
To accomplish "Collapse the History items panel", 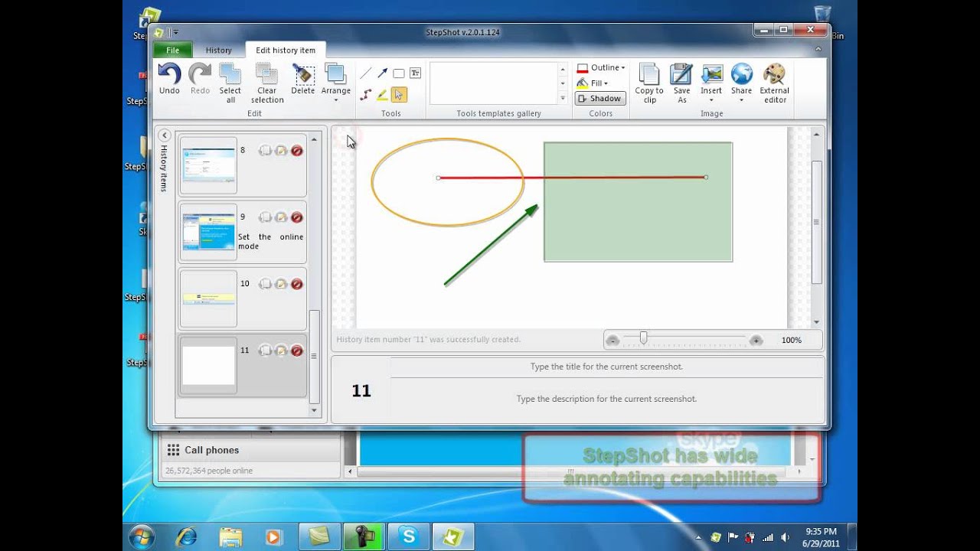I will click(x=164, y=135).
